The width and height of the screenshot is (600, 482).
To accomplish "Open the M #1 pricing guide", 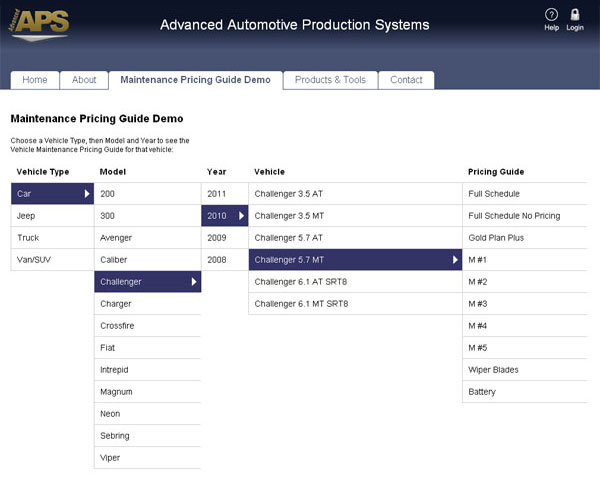I will pos(525,260).
